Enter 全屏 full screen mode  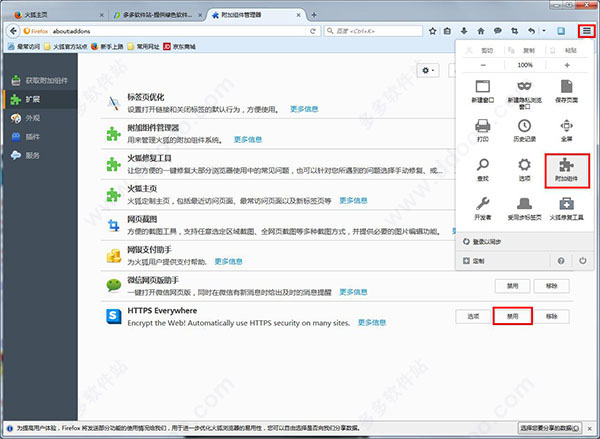566,131
